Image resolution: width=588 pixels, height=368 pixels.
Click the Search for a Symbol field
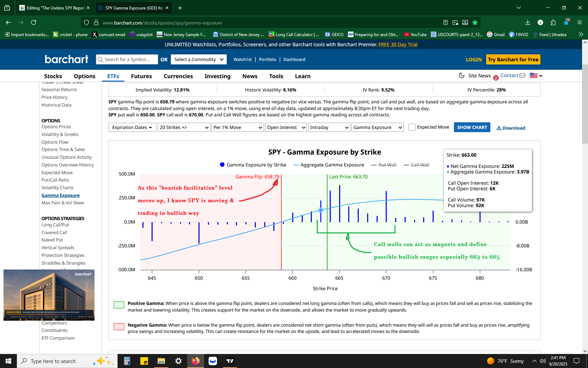pyautogui.click(x=127, y=59)
